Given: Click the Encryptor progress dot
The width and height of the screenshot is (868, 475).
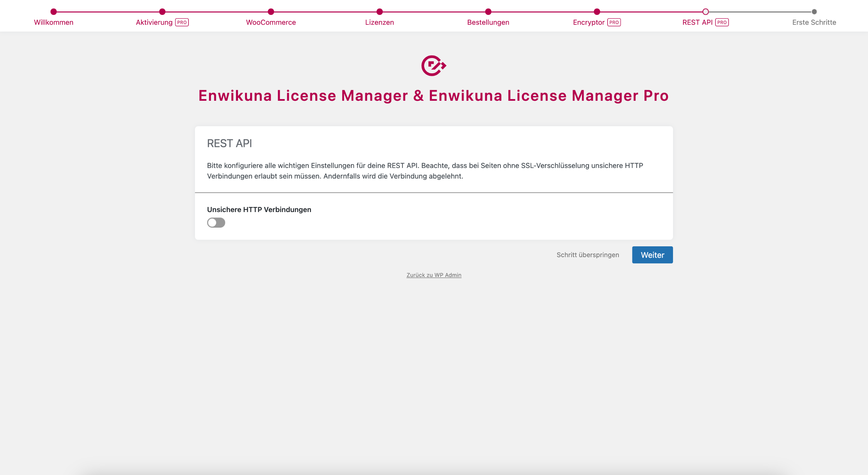Looking at the screenshot, I should pos(597,12).
